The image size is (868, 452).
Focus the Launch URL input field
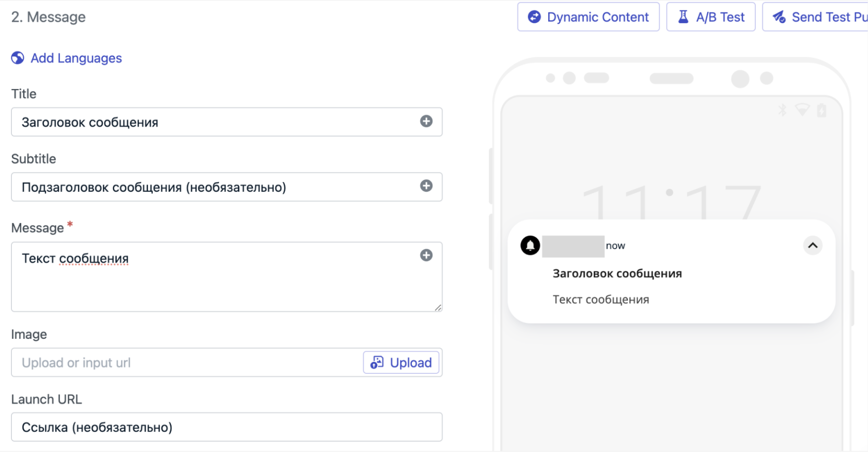point(227,427)
